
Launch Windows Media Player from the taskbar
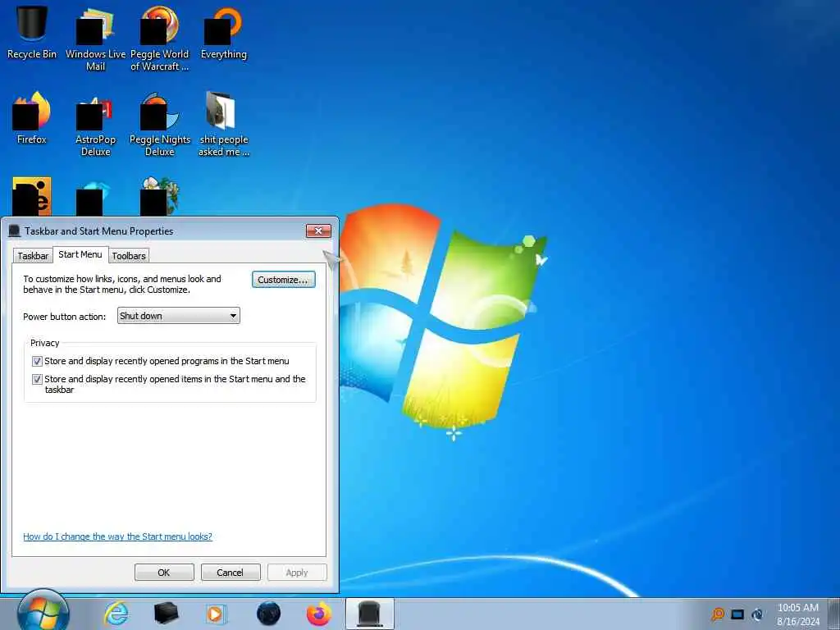pyautogui.click(x=216, y=614)
